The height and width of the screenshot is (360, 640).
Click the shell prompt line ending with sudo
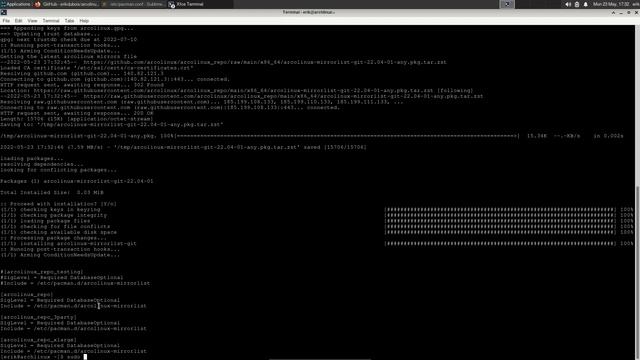pyautogui.click(x=44, y=357)
